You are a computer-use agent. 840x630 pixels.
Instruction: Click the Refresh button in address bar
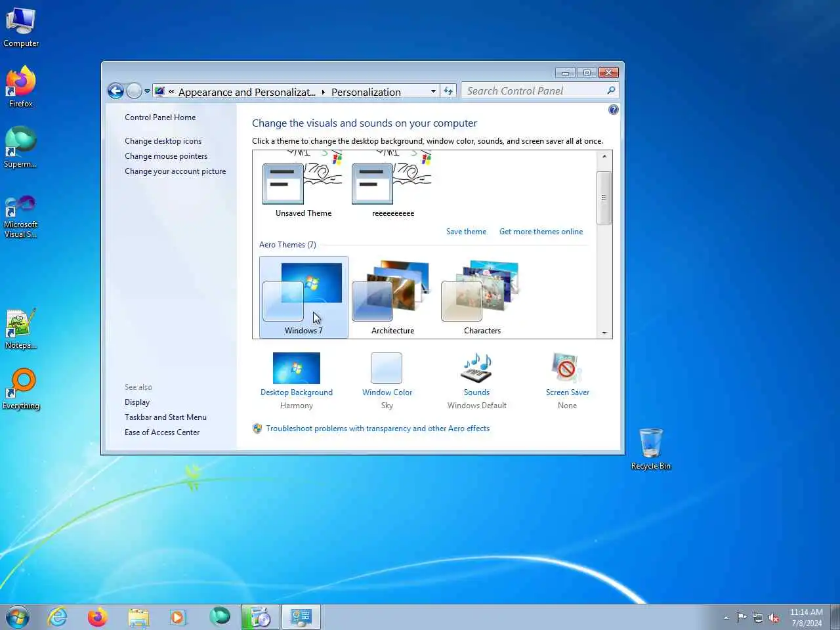[x=448, y=91]
